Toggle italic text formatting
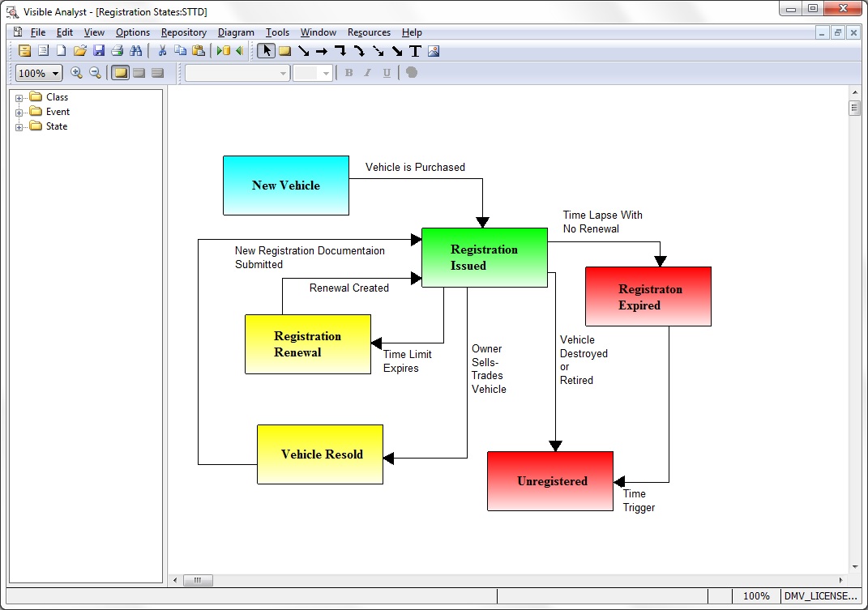Viewport: 868px width, 610px height. coord(368,73)
